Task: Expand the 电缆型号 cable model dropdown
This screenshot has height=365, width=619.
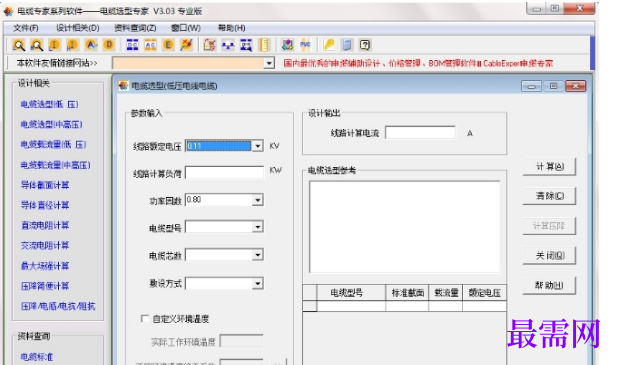Action: coord(257,227)
